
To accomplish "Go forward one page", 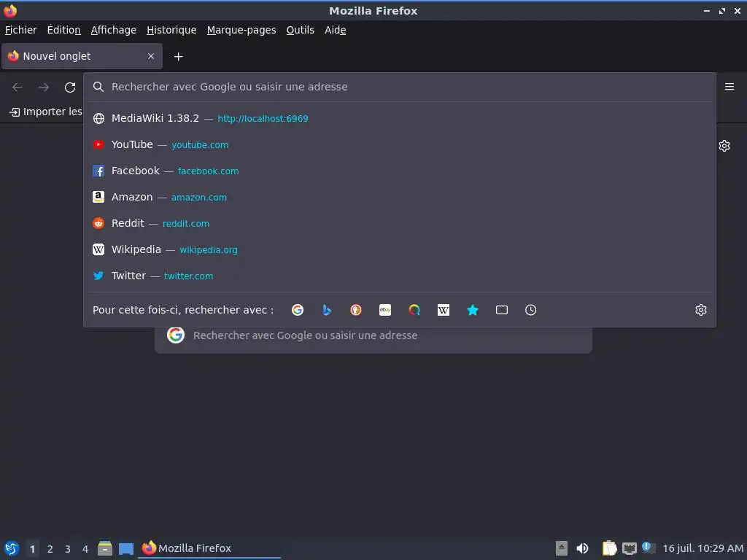I will 44,87.
